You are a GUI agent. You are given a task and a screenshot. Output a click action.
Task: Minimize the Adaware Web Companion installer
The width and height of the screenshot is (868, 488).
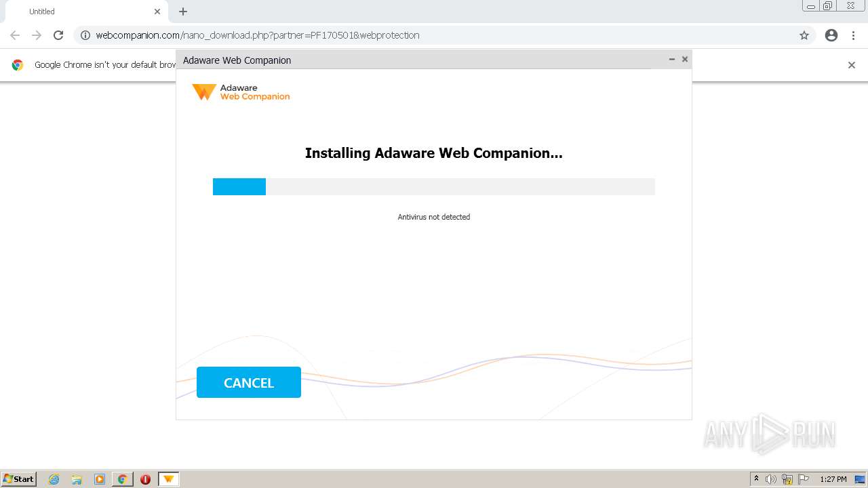click(x=672, y=59)
